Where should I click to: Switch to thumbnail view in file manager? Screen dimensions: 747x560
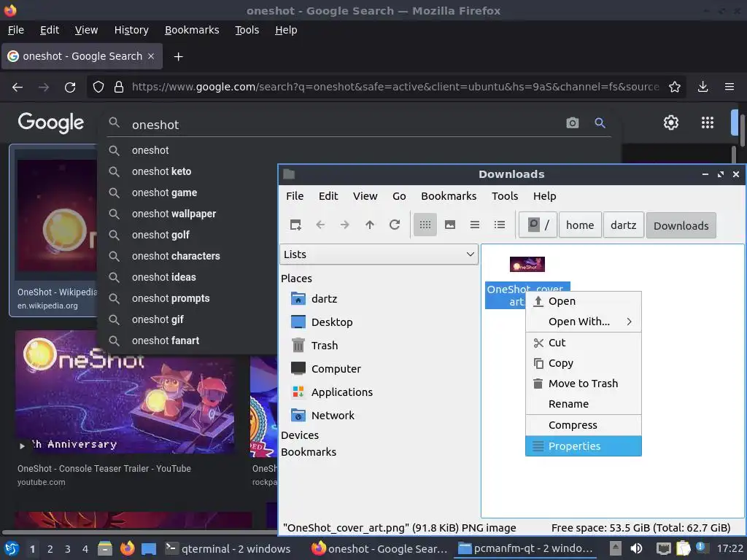[x=449, y=225]
